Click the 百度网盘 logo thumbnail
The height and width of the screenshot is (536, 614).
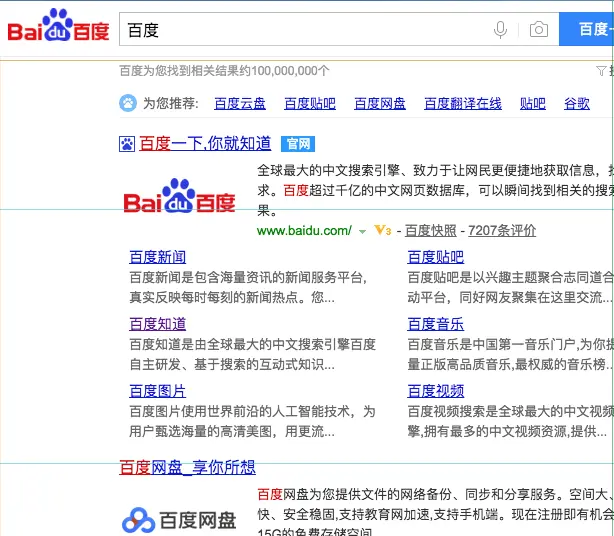click(x=179, y=520)
